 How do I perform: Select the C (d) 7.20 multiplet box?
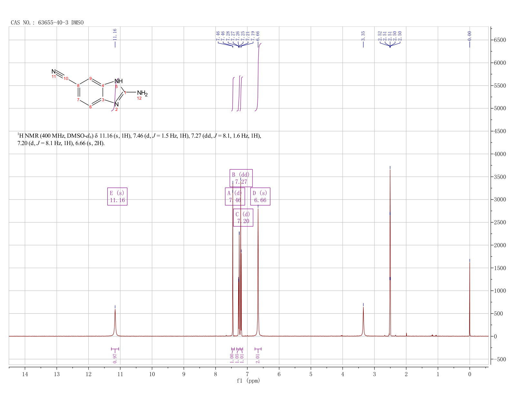tap(243, 218)
